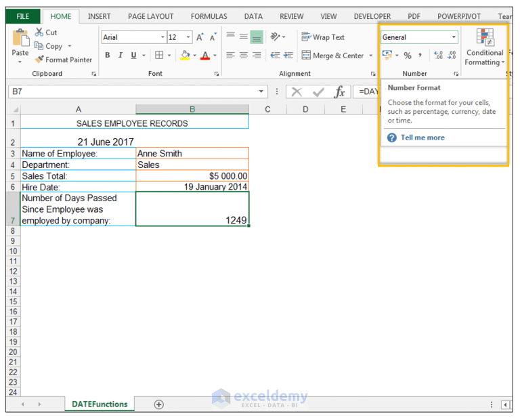Image resolution: width=520 pixels, height=420 pixels.
Task: Open Fill Color dropdown arrow
Action: click(195, 55)
